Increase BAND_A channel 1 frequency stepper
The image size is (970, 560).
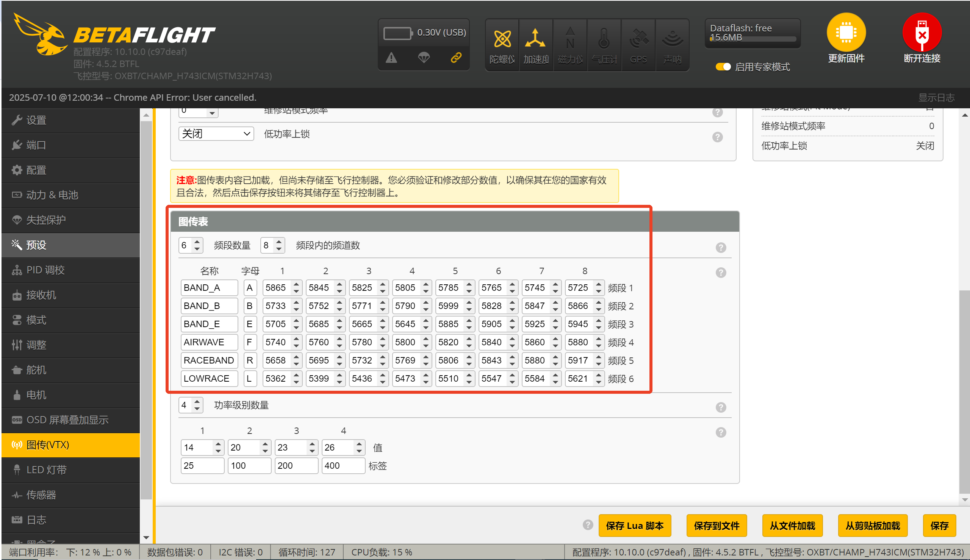pos(296,284)
